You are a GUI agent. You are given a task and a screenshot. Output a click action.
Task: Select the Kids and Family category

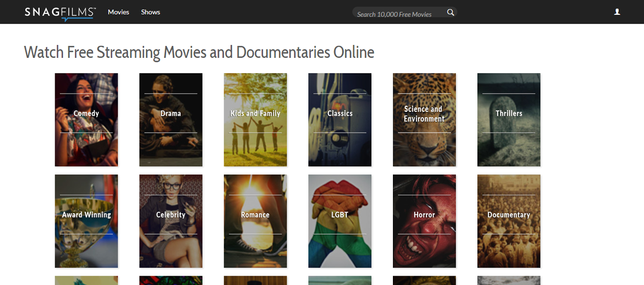point(255,120)
